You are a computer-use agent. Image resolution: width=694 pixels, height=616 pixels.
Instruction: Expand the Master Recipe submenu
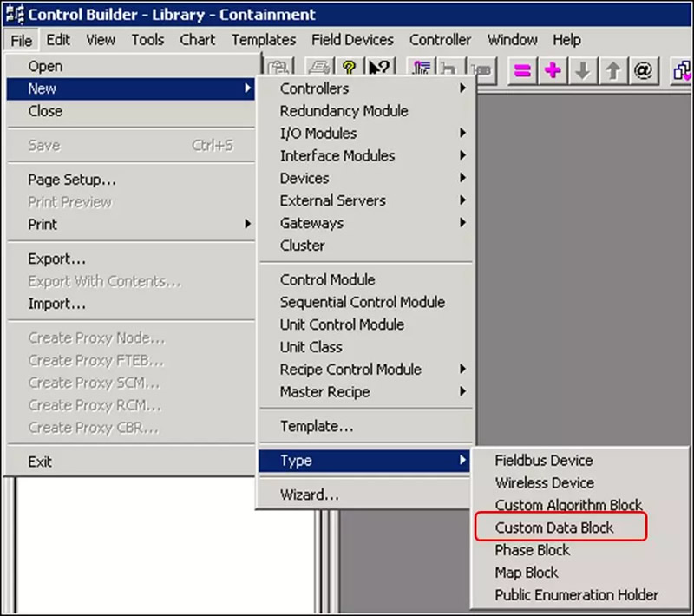pos(462,391)
